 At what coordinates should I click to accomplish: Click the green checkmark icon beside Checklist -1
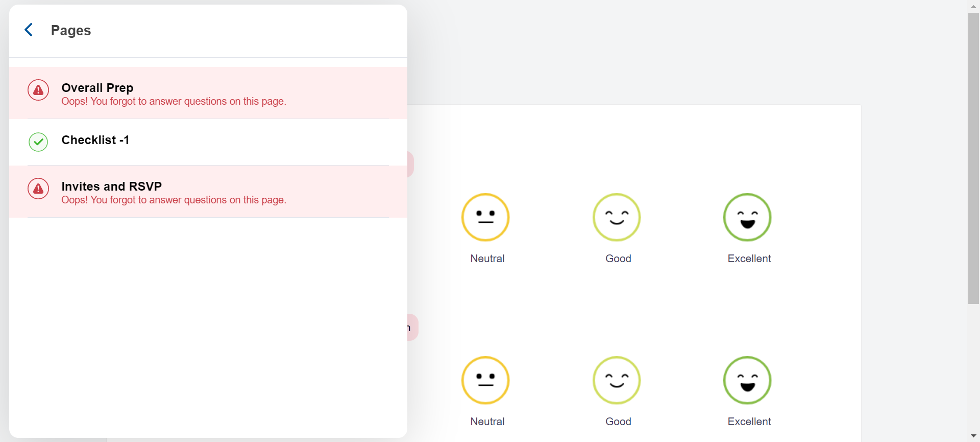pyautogui.click(x=38, y=142)
